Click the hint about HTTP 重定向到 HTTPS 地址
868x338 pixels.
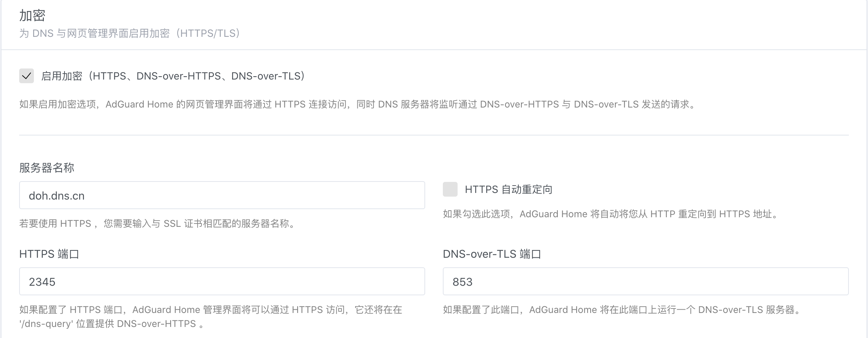612,214
